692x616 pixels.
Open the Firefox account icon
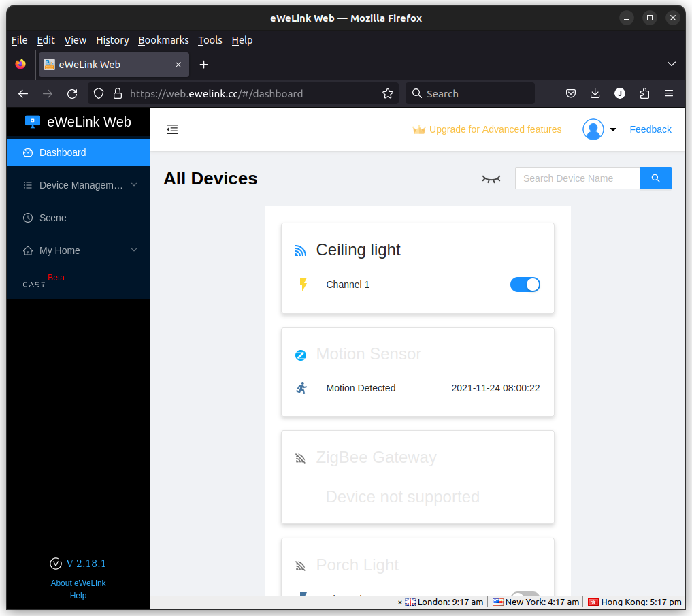(620, 93)
